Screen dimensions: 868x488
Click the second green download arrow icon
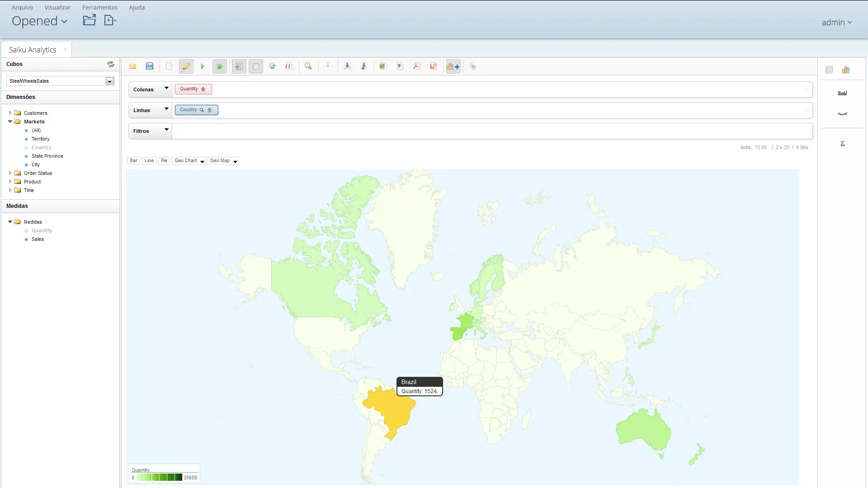click(364, 66)
